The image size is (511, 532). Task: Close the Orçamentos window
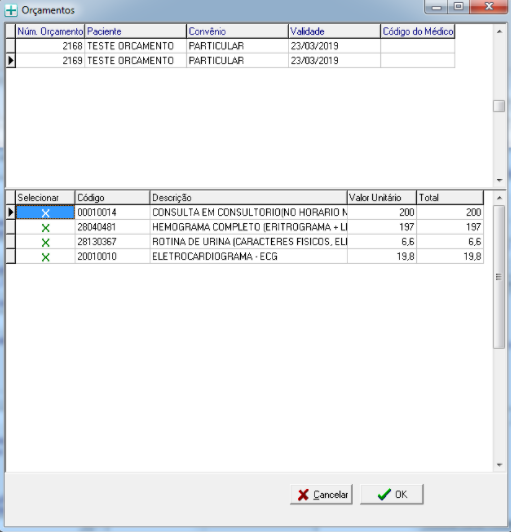click(x=489, y=7)
